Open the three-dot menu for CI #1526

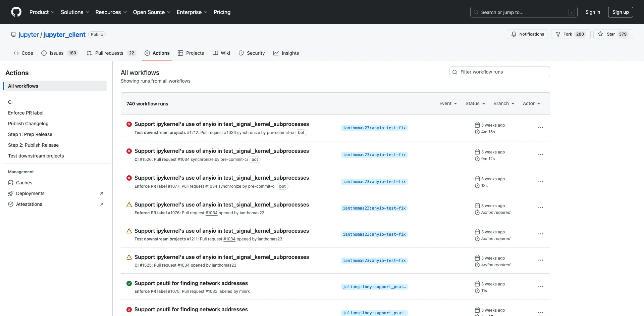540,154
